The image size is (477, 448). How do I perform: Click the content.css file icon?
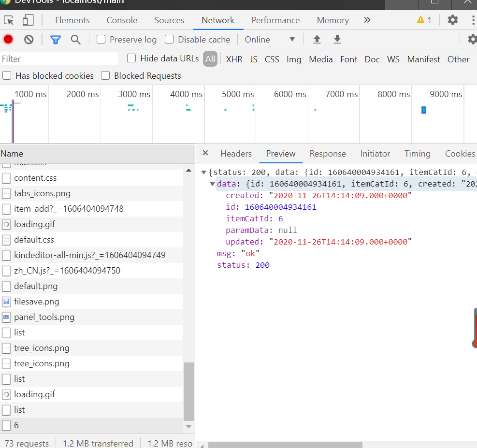6,178
